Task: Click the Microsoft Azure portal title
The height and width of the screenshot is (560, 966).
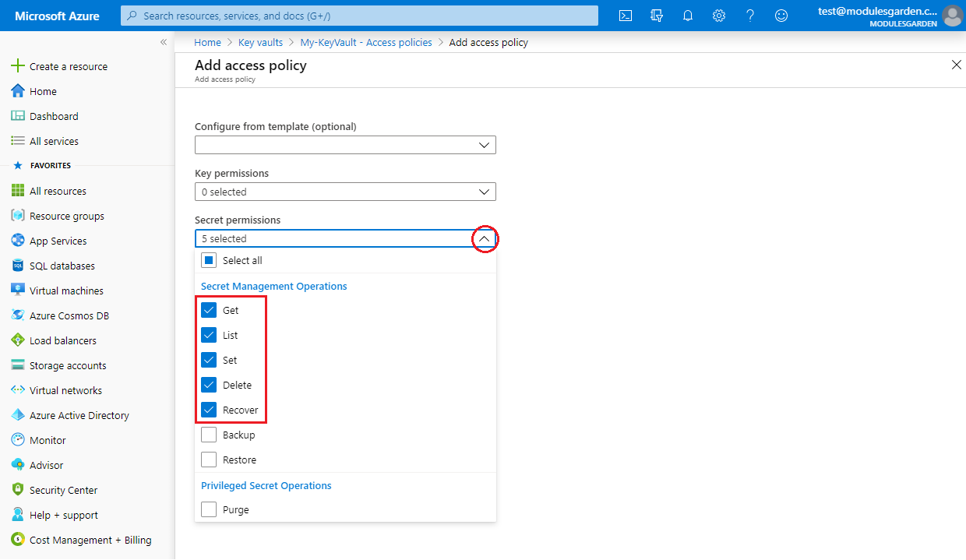Action: point(58,16)
